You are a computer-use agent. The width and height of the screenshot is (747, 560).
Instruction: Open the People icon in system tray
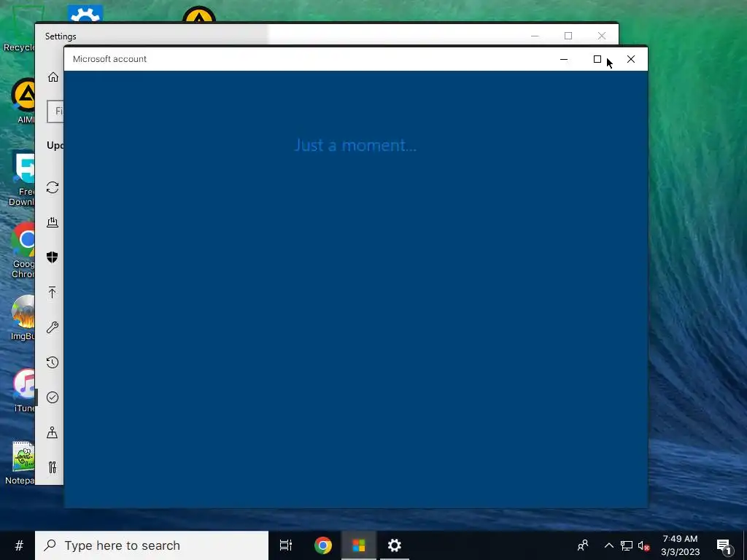(x=583, y=545)
